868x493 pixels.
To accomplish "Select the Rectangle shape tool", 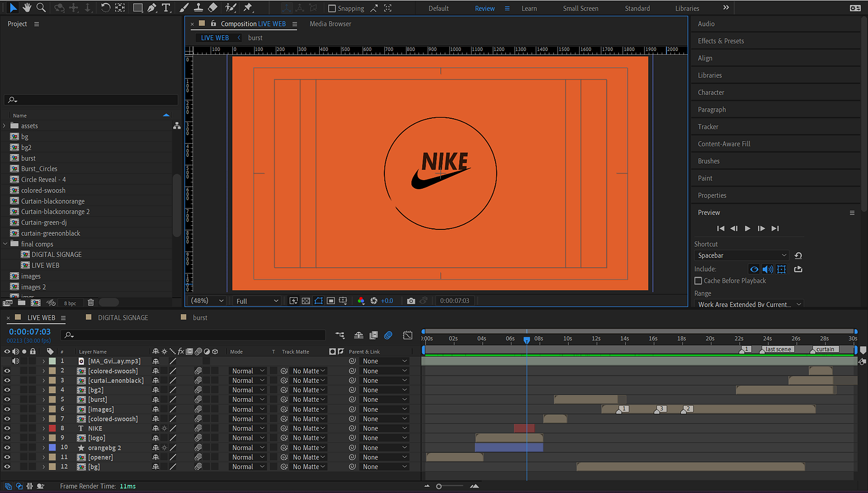I will [x=138, y=8].
